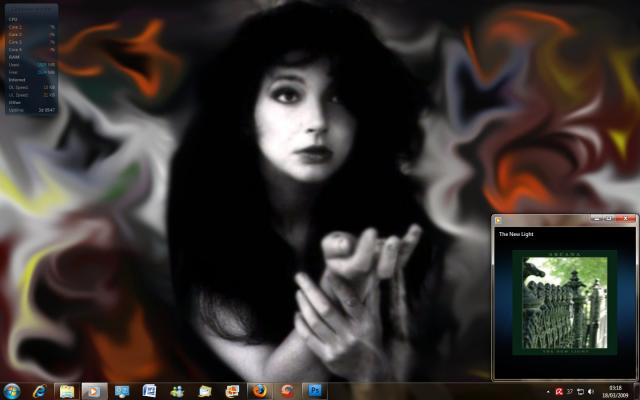This screenshot has width=640, height=400.
Task: Open Windows Explorer folder icon in taskbar
Action: pyautogui.click(x=67, y=391)
